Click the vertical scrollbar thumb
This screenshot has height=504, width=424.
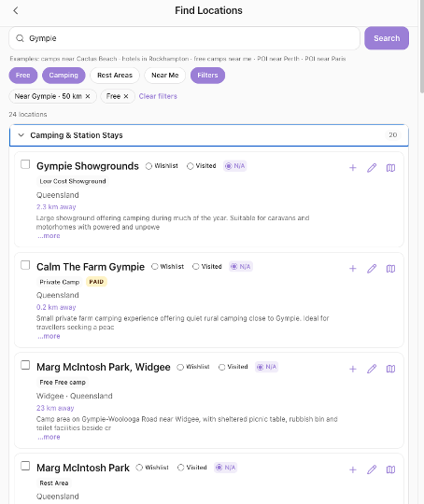[422, 47]
